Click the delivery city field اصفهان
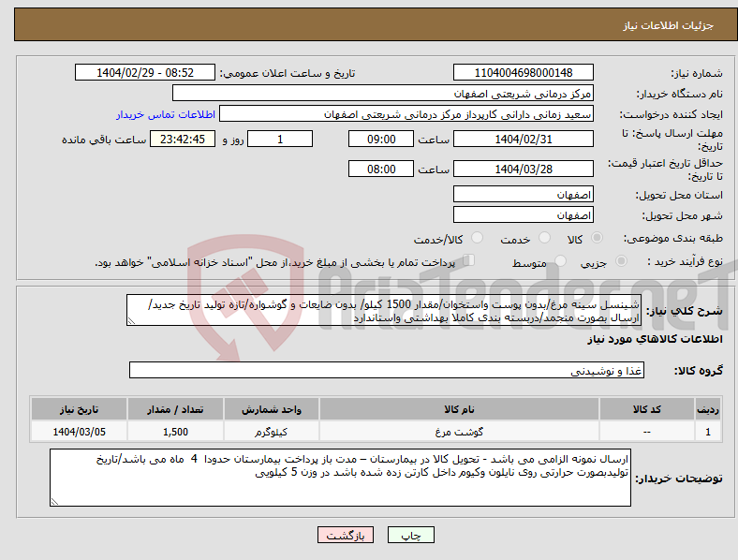Image resolution: width=738 pixels, height=560 pixels. pos(523,214)
